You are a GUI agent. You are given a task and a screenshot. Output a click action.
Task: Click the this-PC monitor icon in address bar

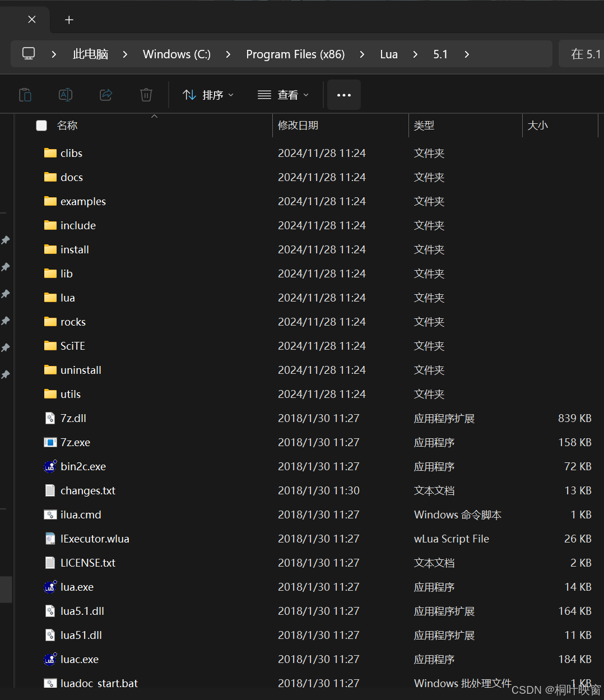pyautogui.click(x=29, y=54)
